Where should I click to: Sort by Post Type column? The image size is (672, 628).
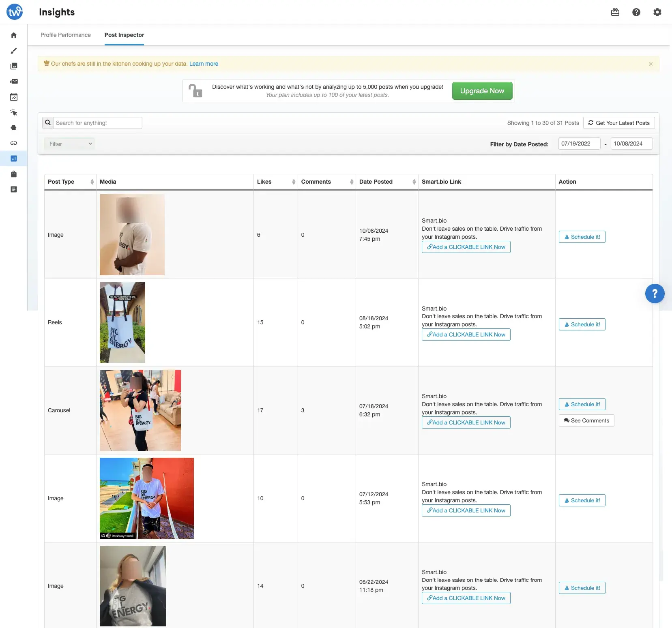[70, 182]
